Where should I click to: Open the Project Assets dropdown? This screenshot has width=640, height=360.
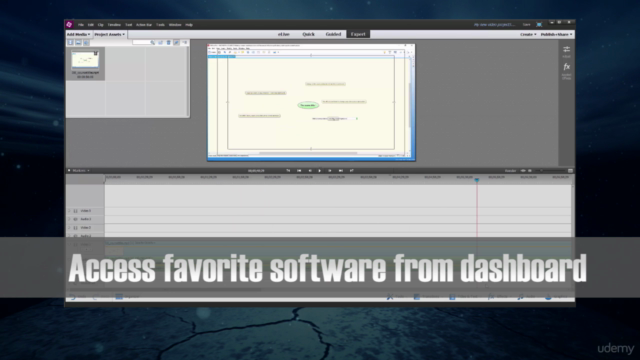(x=110, y=34)
